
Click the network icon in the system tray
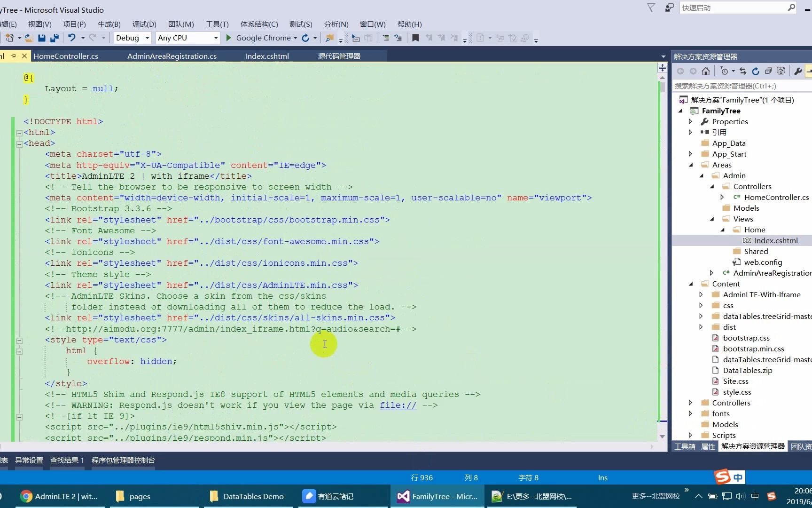(727, 496)
